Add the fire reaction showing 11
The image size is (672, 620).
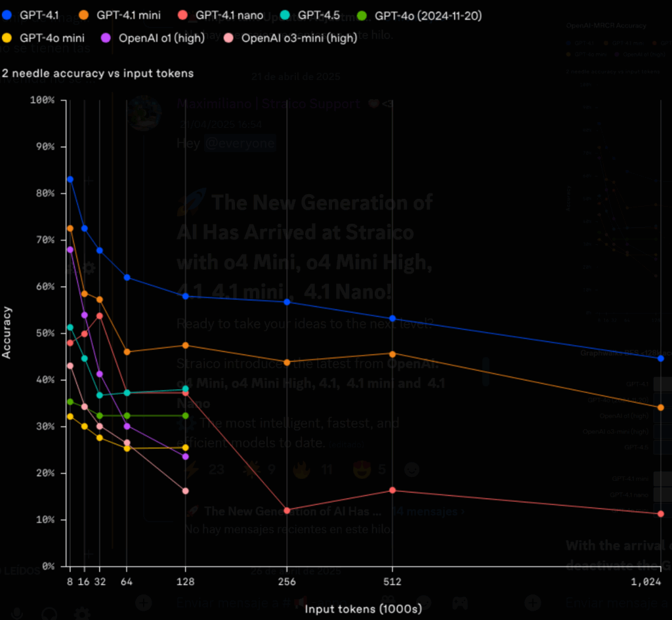coord(314,470)
